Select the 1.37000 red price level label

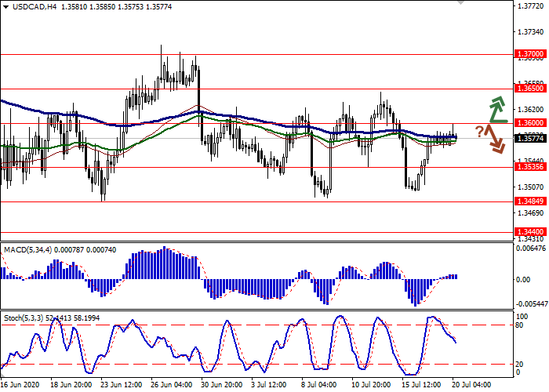pos(529,55)
